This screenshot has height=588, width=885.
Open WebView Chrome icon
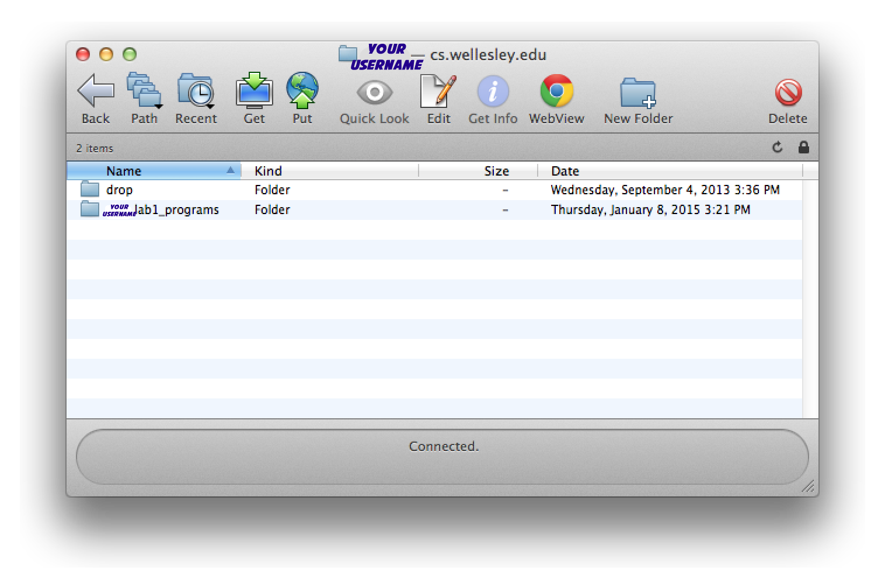(556, 92)
